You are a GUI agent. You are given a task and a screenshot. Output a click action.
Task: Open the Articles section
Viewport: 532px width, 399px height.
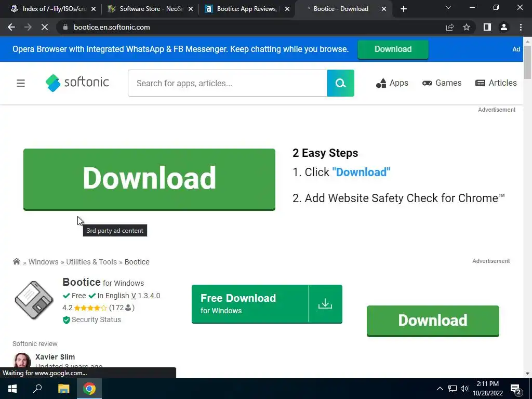(496, 83)
